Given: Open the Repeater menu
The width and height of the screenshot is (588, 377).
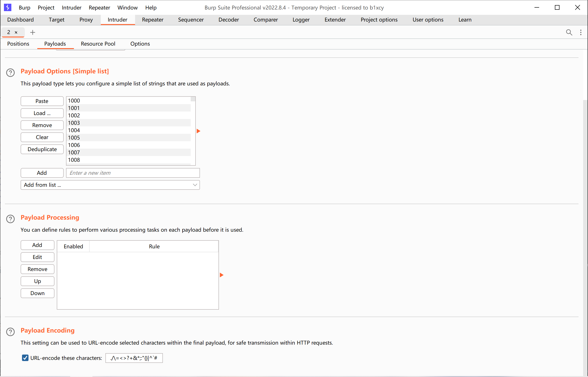Looking at the screenshot, I should click(99, 8).
